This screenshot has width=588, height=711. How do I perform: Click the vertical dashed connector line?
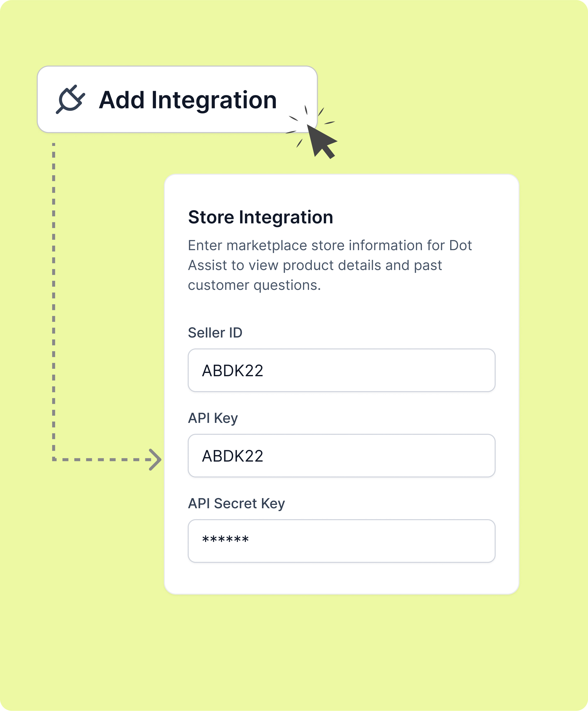(54, 301)
